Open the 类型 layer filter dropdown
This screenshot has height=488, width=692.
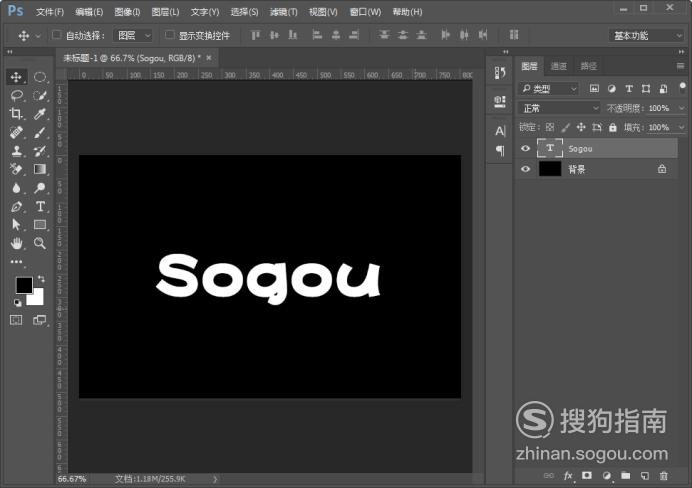(x=549, y=89)
